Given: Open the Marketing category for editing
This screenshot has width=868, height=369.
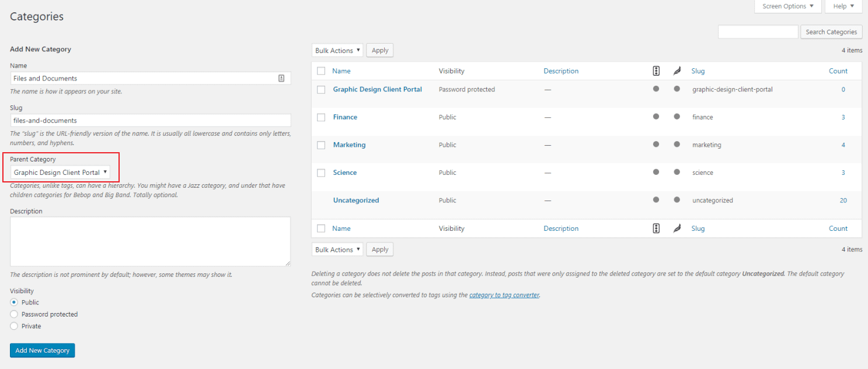Looking at the screenshot, I should coord(349,145).
